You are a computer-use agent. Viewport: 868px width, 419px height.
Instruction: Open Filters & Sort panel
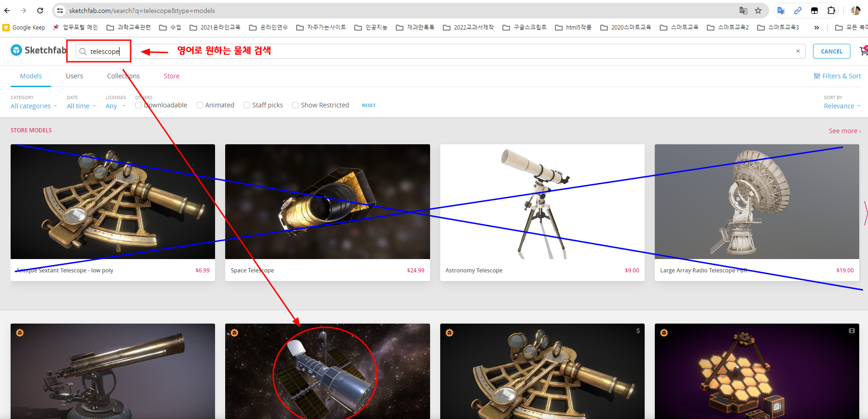click(x=838, y=76)
